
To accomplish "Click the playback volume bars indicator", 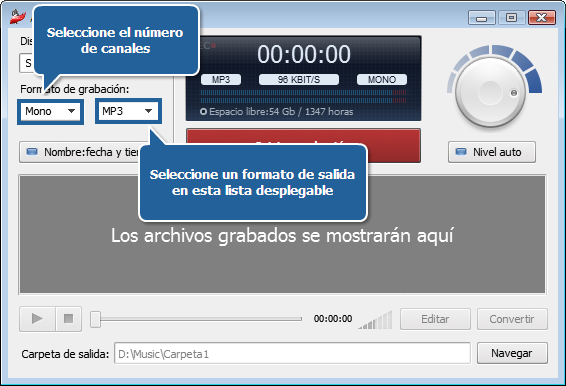I will tap(375, 320).
